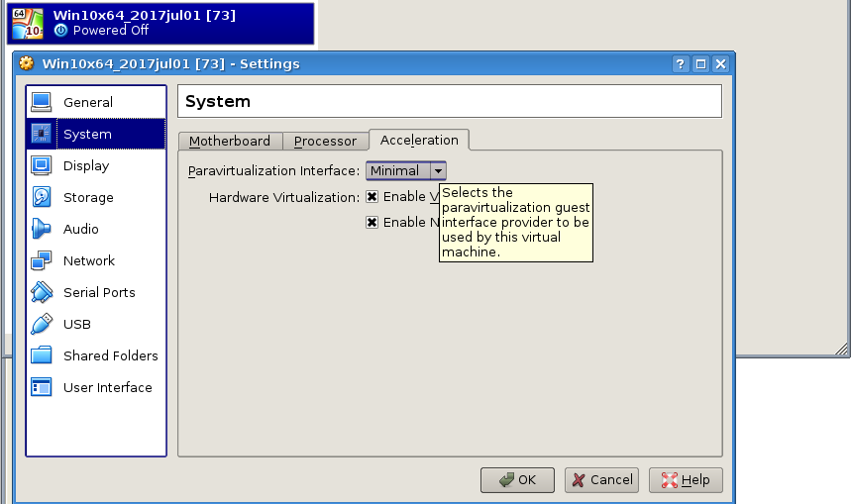Image resolution: width=851 pixels, height=504 pixels.
Task: Click the Win10x64 virtual machine OS icon
Action: point(29,23)
